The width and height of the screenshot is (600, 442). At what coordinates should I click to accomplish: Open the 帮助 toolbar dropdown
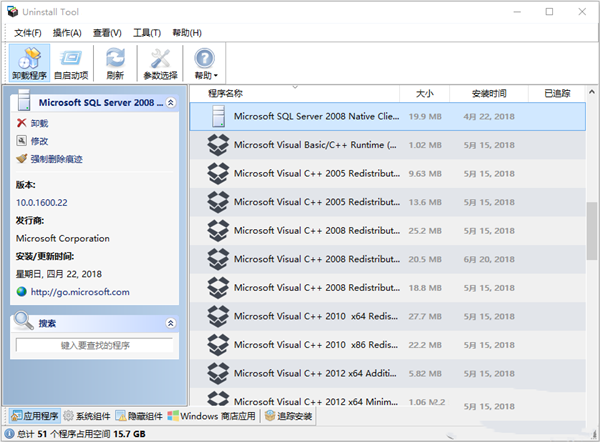coord(205,62)
